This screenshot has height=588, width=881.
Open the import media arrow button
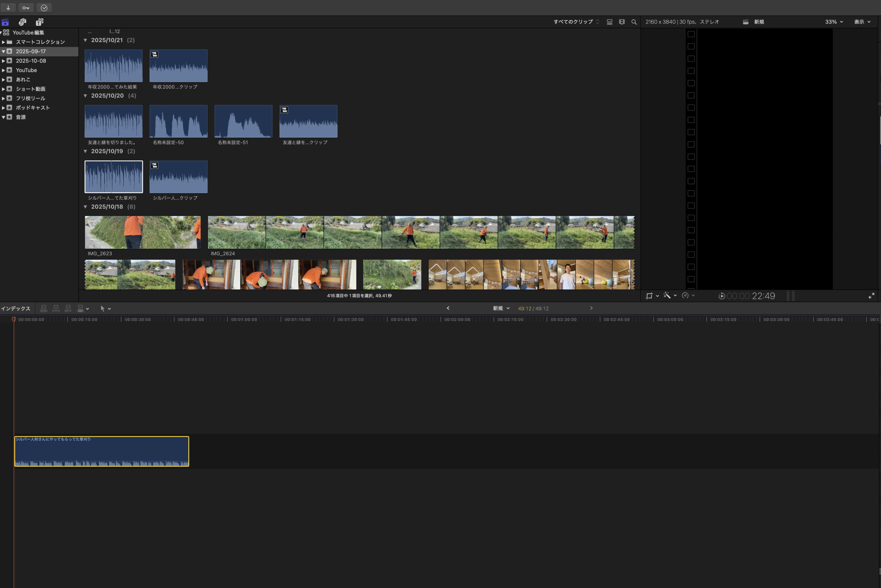pyautogui.click(x=8, y=8)
